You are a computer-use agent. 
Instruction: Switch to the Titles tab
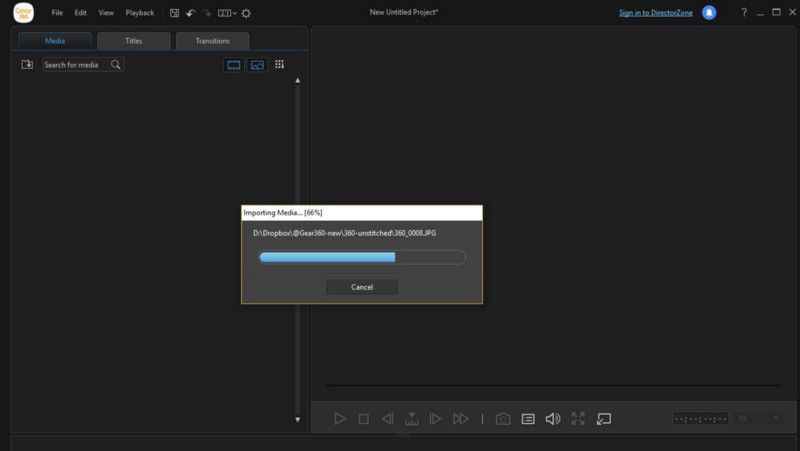[x=134, y=41]
